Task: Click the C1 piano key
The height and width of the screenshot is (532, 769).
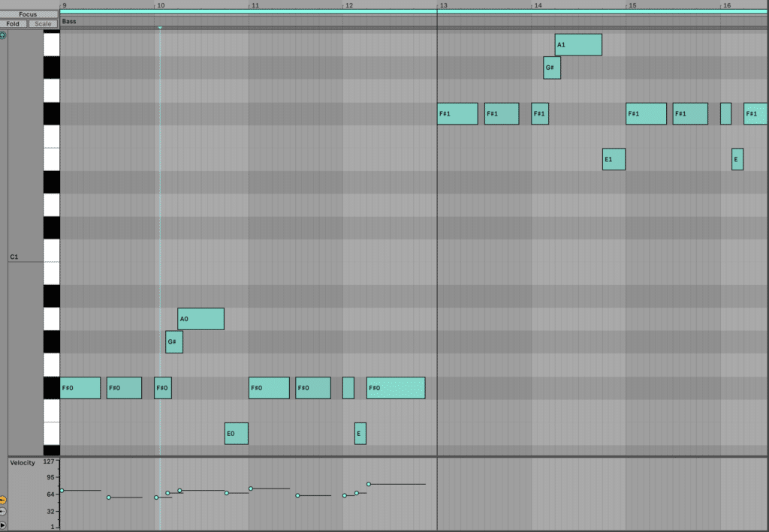Action: (52, 251)
